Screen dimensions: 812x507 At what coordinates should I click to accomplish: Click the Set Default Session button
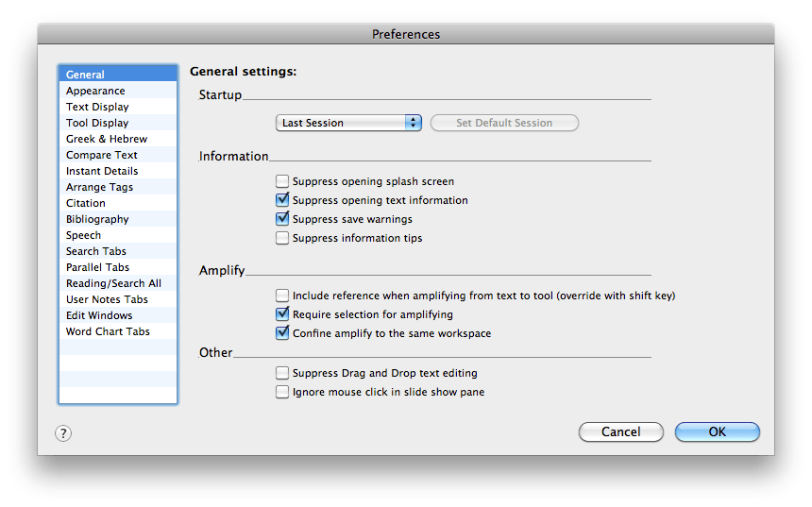(504, 123)
